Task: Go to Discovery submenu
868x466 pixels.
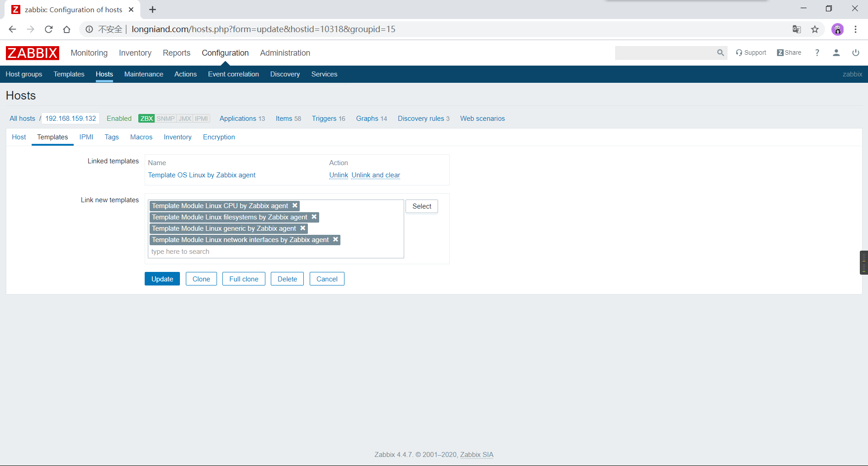Action: (x=285, y=74)
